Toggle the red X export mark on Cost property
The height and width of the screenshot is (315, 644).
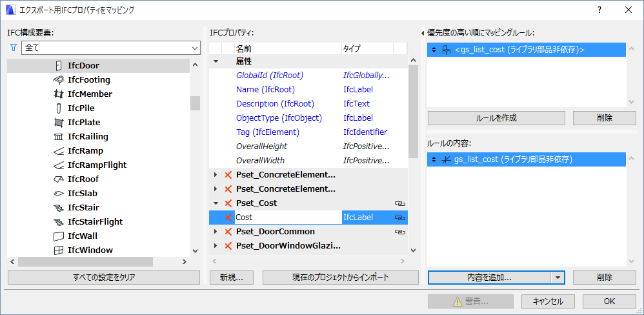[228, 218]
